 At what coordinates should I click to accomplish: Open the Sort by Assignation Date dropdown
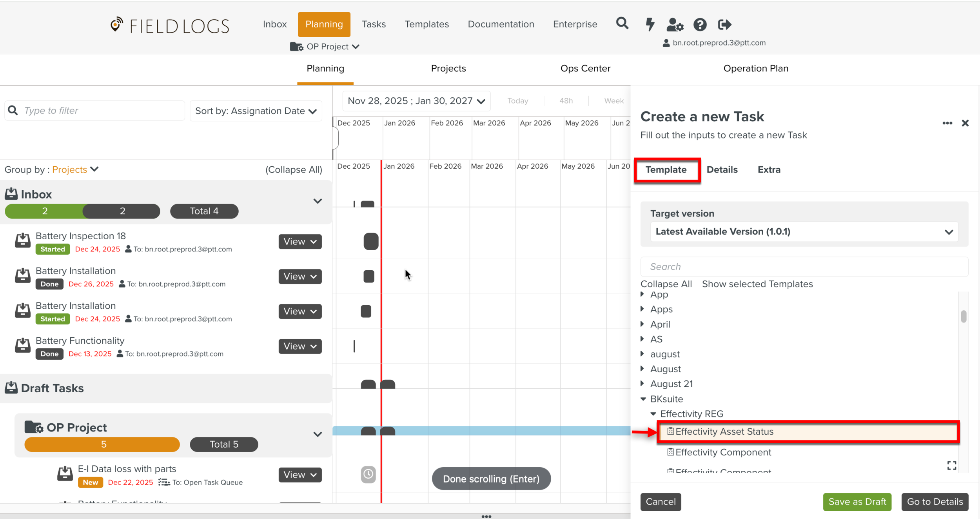point(256,111)
